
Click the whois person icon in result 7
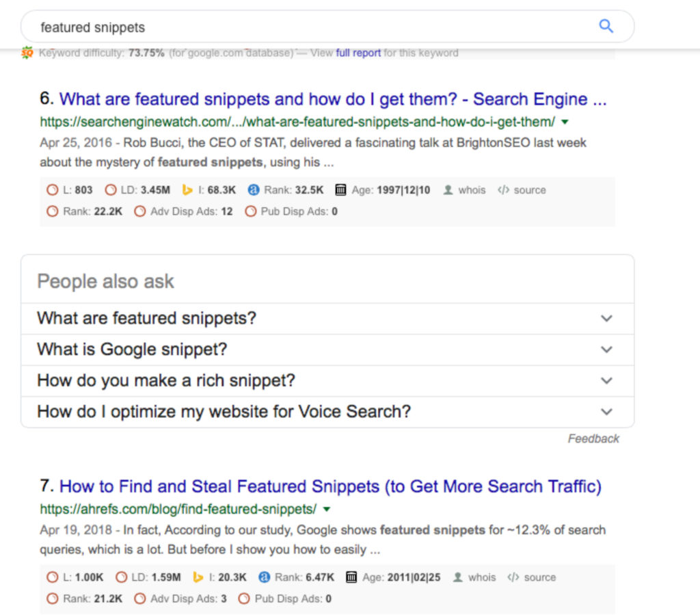point(457,577)
